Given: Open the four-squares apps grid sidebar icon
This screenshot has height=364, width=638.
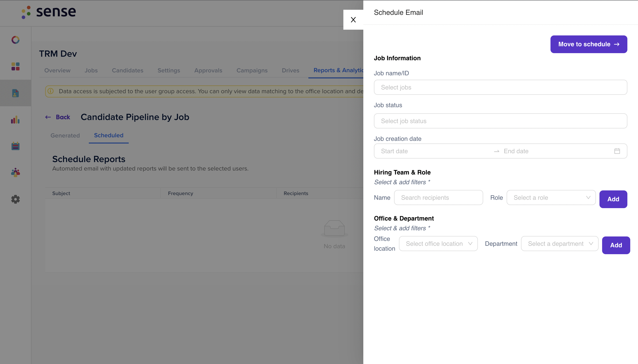Looking at the screenshot, I should point(16,66).
